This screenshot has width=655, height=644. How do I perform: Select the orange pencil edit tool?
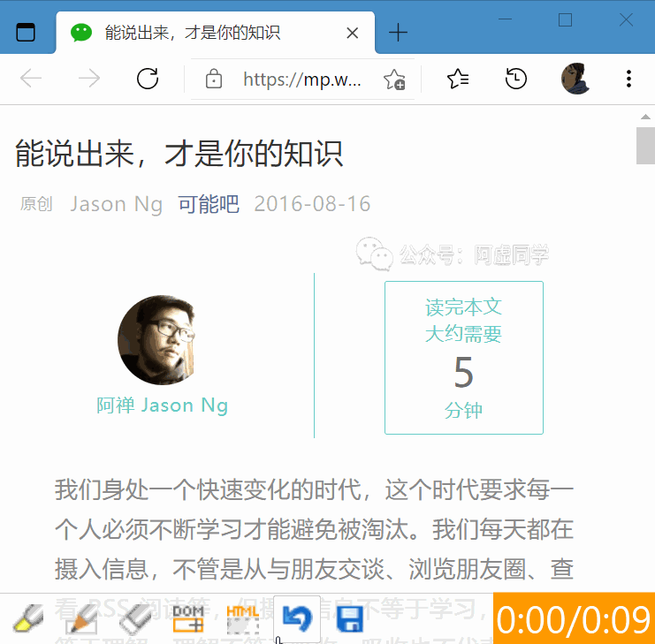(82, 619)
